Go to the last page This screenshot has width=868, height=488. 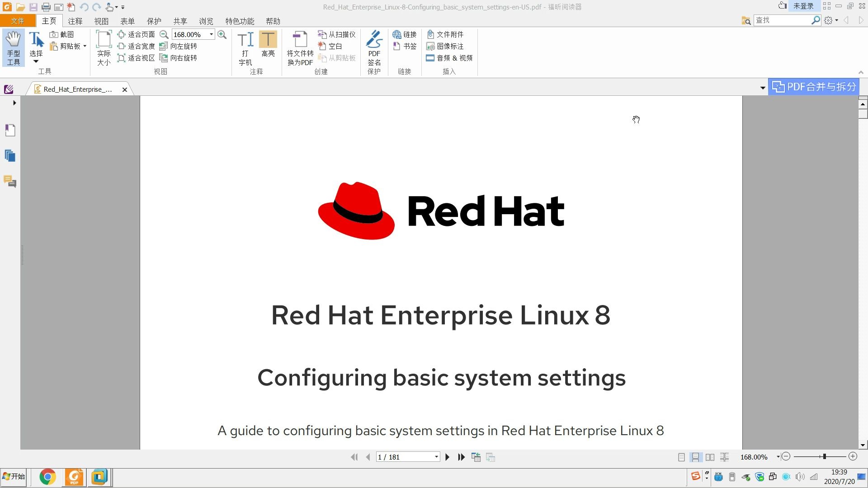pyautogui.click(x=461, y=457)
